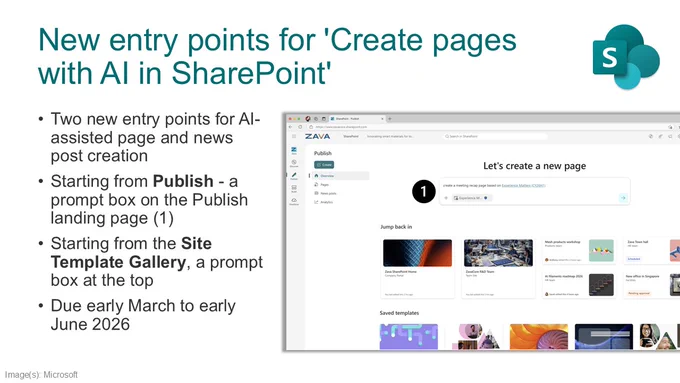Click the SharePoint logo on the slide
The width and height of the screenshot is (680, 383).
626,56
